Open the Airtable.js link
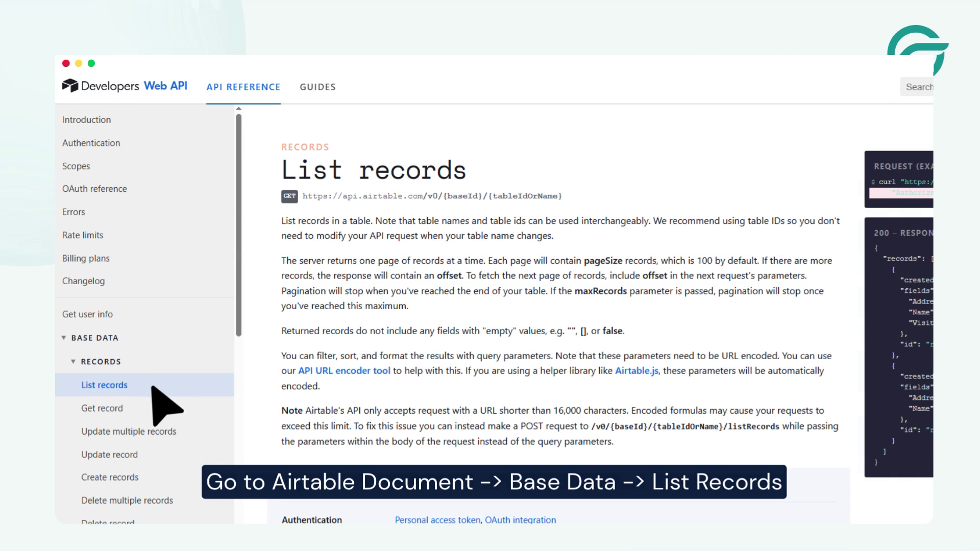980x551 pixels. pyautogui.click(x=636, y=371)
